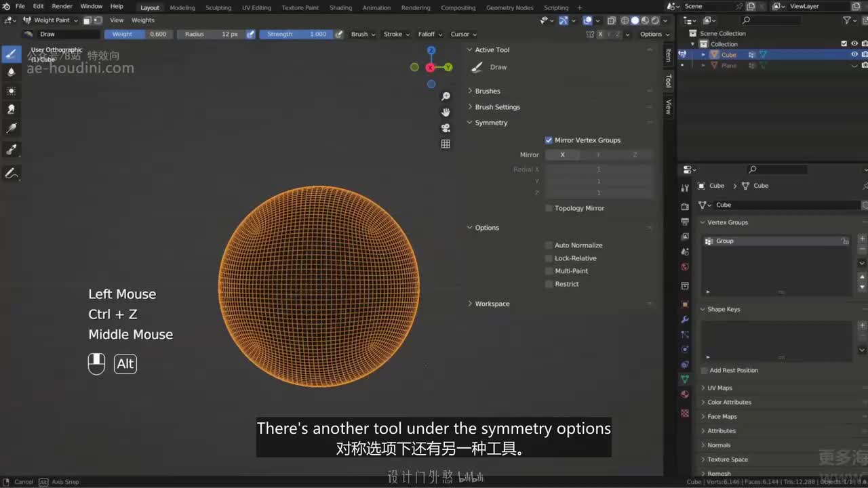
Task: Toggle strength pressure sensitivity icon
Action: click(x=338, y=34)
